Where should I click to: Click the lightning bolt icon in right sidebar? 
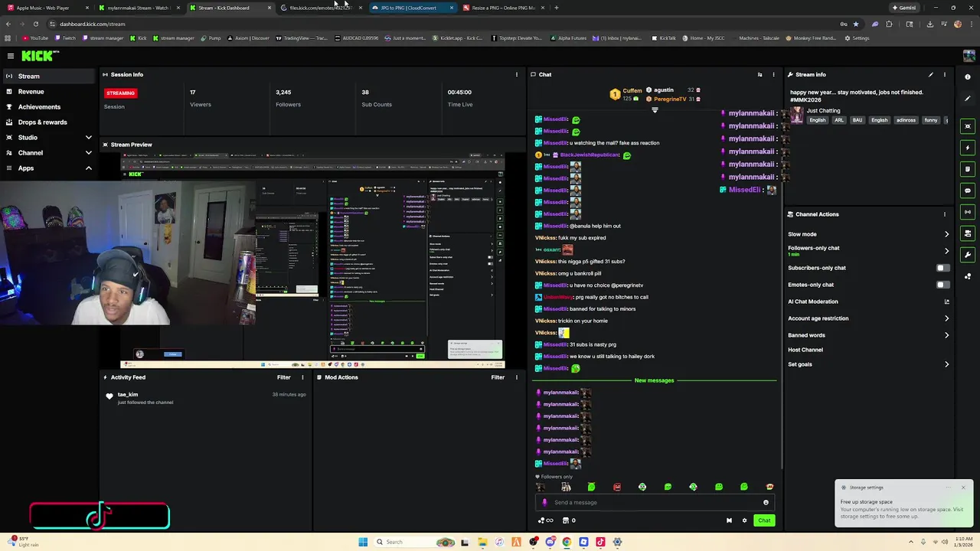(x=968, y=148)
